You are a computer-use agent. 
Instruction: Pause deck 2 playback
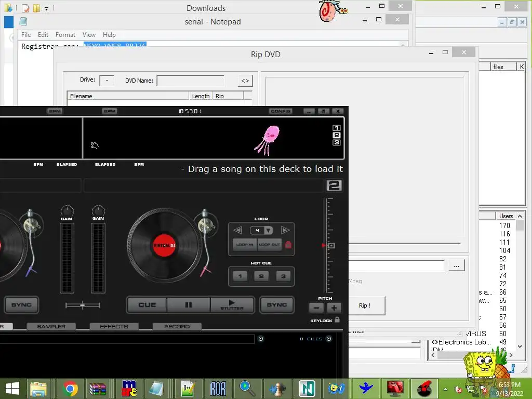(188, 304)
